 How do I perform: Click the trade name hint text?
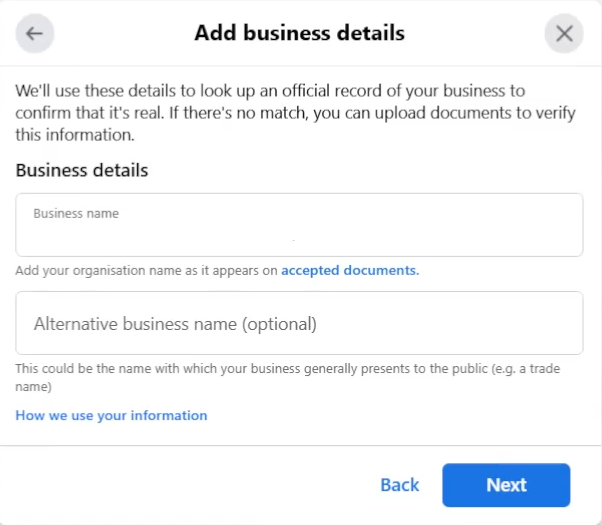pos(287,377)
